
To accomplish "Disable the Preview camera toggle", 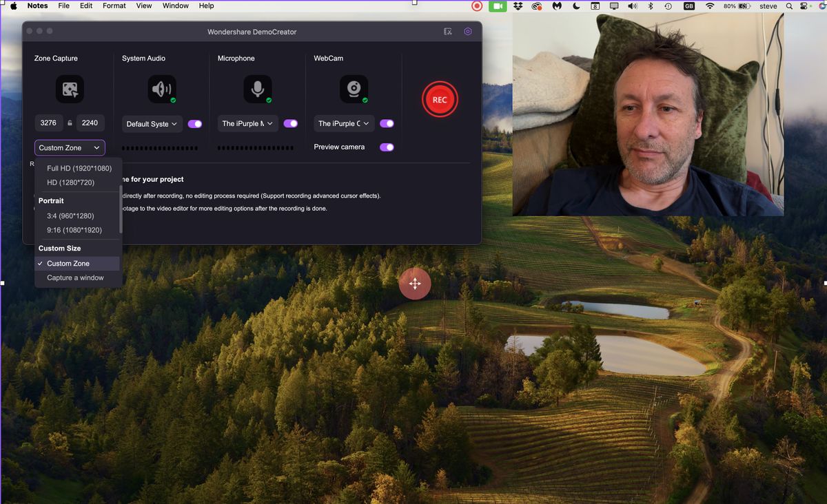I will click(x=387, y=147).
